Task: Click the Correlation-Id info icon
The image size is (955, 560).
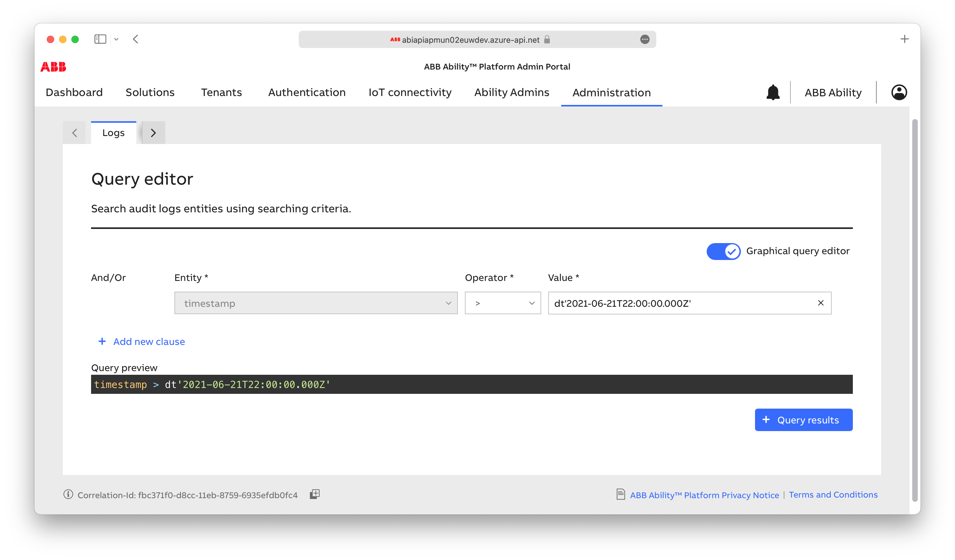Action: tap(68, 494)
